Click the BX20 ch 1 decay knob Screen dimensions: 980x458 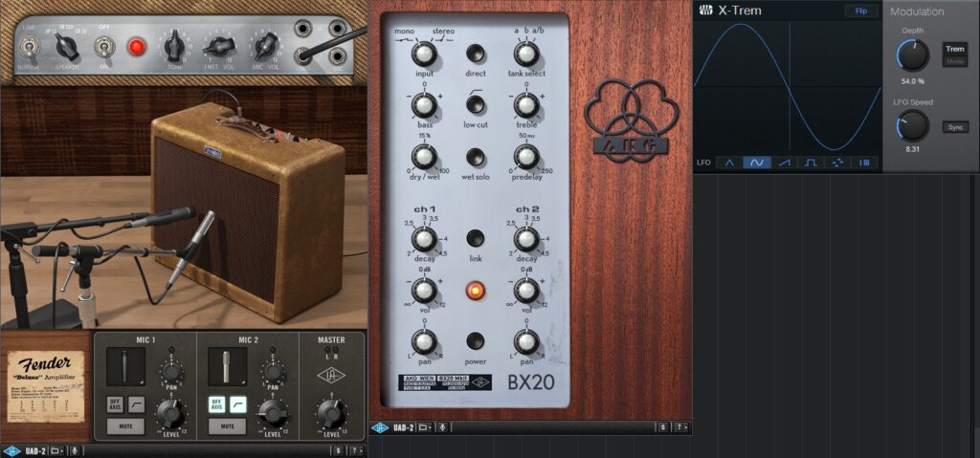point(424,239)
